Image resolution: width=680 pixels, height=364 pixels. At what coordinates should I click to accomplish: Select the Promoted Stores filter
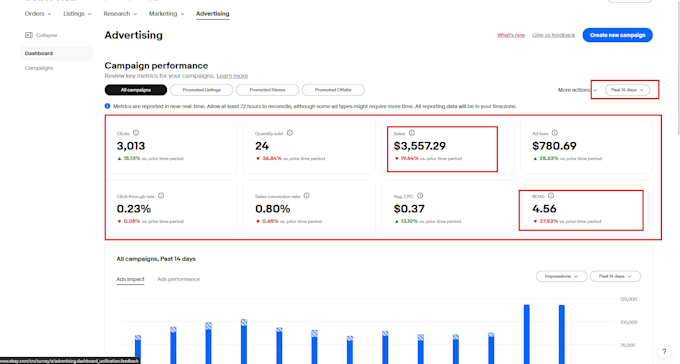click(x=267, y=90)
